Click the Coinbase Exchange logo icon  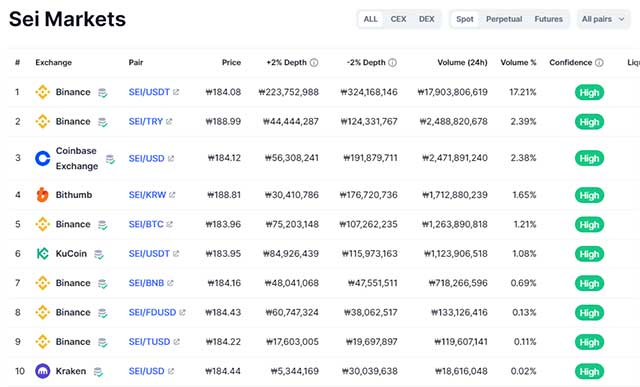pyautogui.click(x=42, y=158)
